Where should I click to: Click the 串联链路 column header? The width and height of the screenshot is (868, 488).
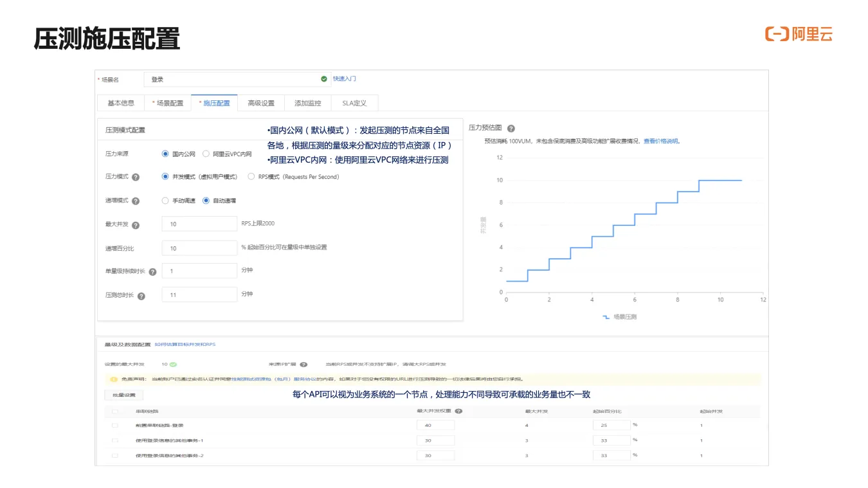147,411
